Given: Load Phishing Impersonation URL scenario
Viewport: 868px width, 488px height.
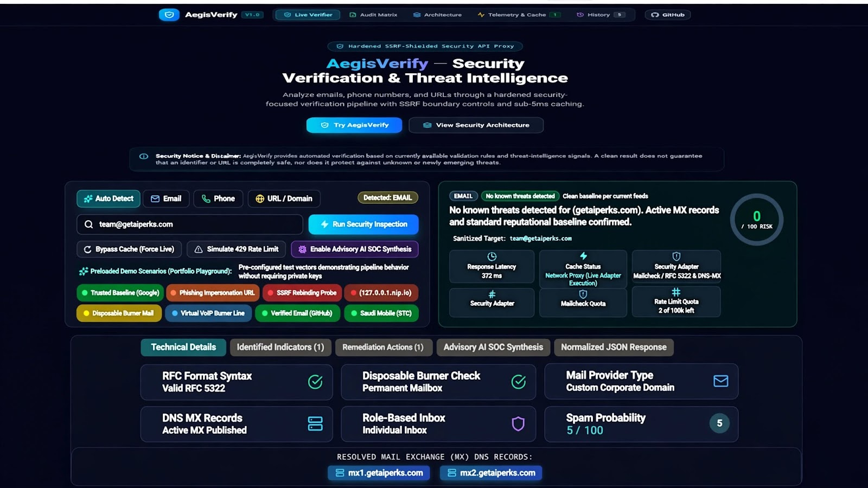Looking at the screenshot, I should point(213,293).
